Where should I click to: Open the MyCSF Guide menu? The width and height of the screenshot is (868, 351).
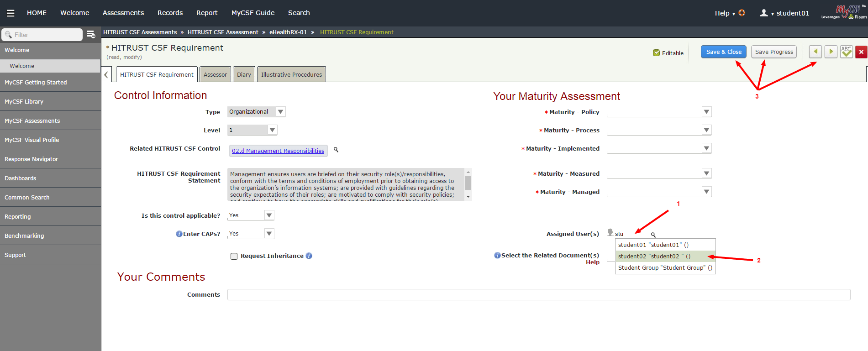pyautogui.click(x=253, y=13)
